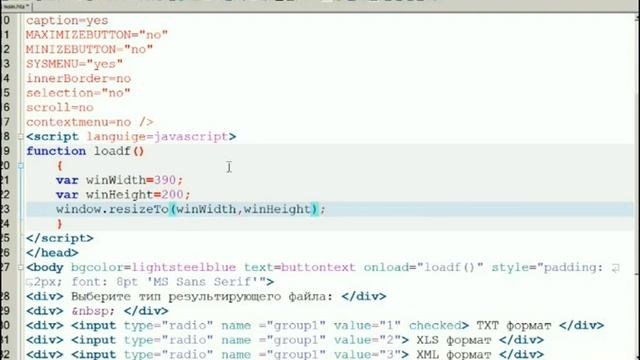Click the closing brace of the loadf function
The width and height of the screenshot is (640, 360).
point(60,224)
